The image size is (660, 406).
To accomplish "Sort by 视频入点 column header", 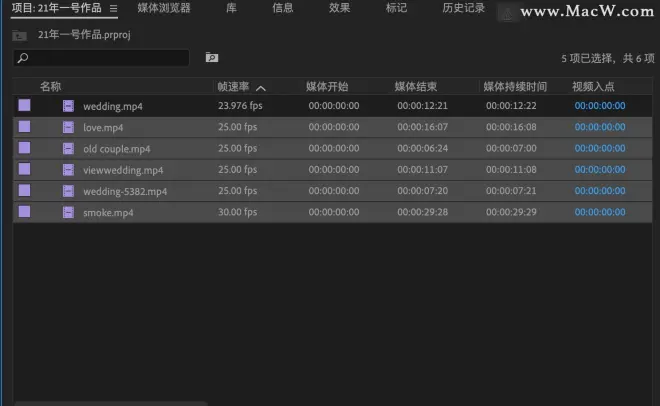I will pyautogui.click(x=593, y=87).
